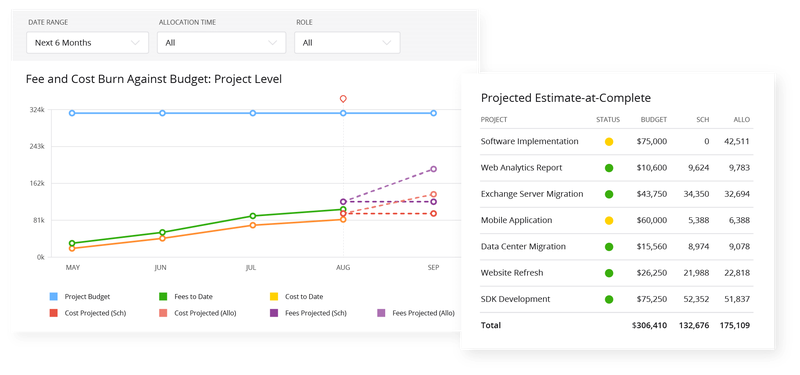The image size is (800, 375).
Task: Click the Fees Projected (Allo) legend square
Action: 381,313
